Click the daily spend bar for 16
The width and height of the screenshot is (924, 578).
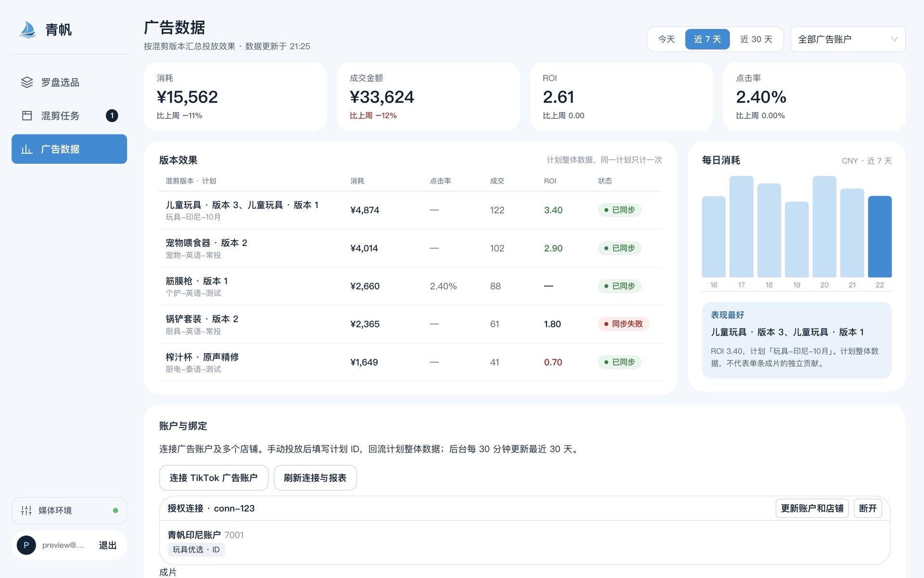[x=714, y=236]
